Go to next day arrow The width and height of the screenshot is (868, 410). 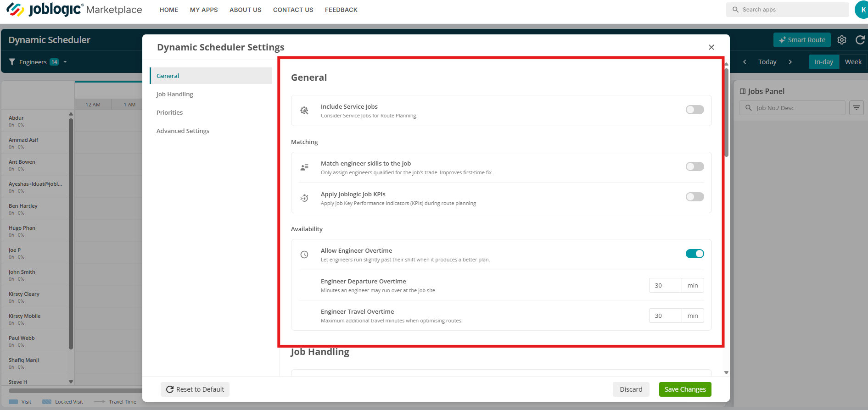pyautogui.click(x=790, y=62)
